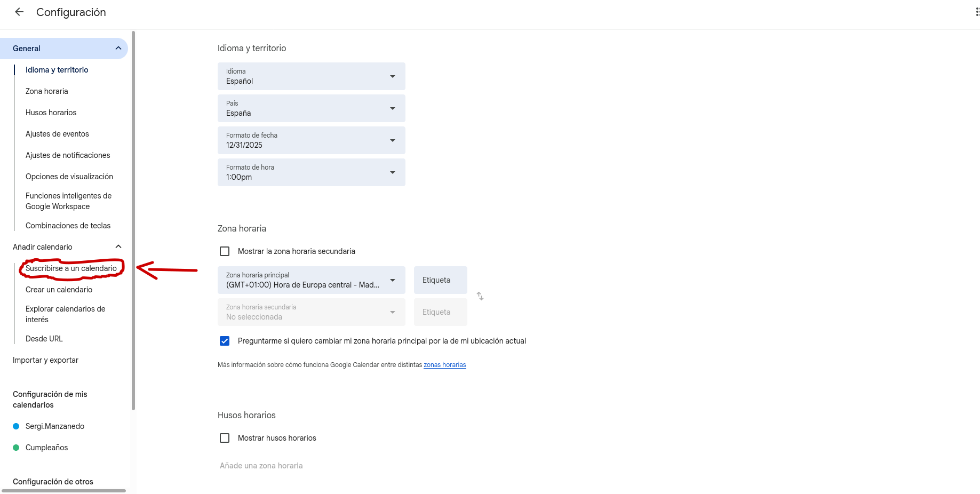Click the primary time zone Etiqueta field
The height and width of the screenshot is (494, 980).
pos(440,280)
